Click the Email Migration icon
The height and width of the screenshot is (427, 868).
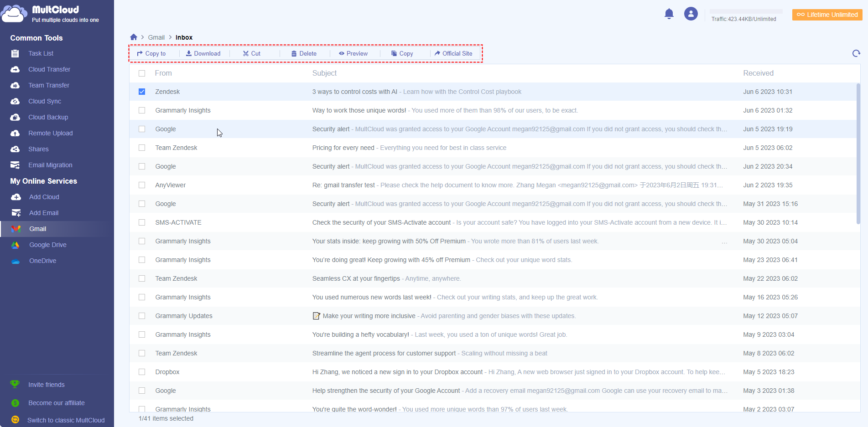[15, 165]
